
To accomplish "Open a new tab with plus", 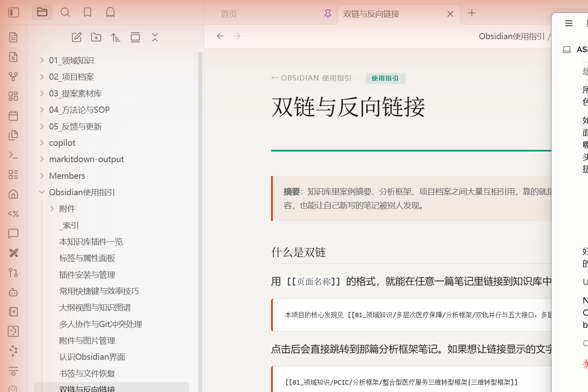I will click(x=472, y=13).
